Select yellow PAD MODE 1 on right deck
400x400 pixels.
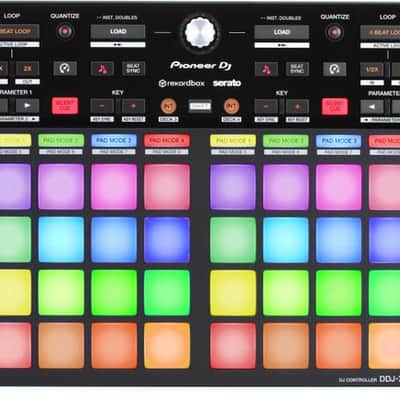click(x=233, y=141)
